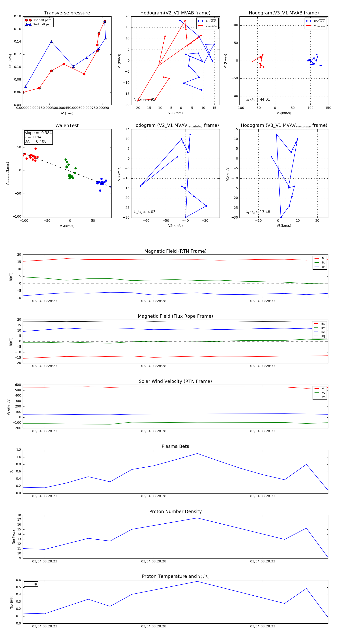Select the '2nd half path' legend entry
This screenshot has width=351, height=644.
[x=39, y=25]
